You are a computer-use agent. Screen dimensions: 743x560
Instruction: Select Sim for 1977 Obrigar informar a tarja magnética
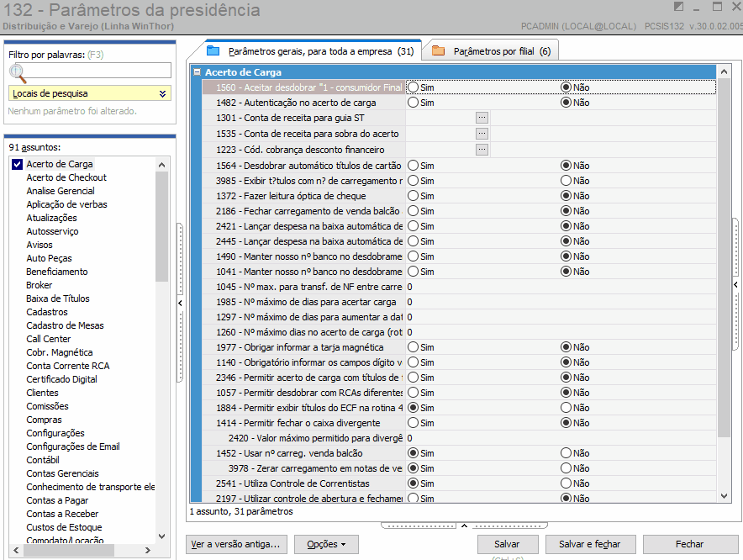point(413,347)
